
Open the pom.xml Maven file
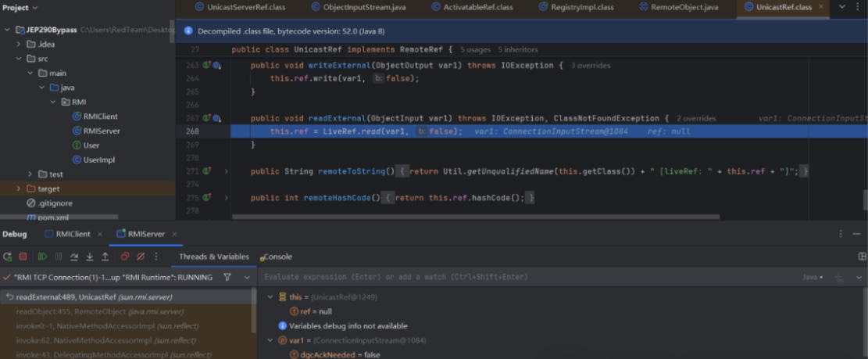coord(48,217)
